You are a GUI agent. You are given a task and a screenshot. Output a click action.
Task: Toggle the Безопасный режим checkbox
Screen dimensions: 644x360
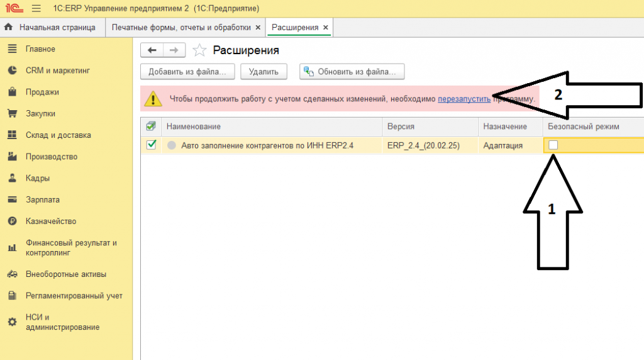[553, 145]
